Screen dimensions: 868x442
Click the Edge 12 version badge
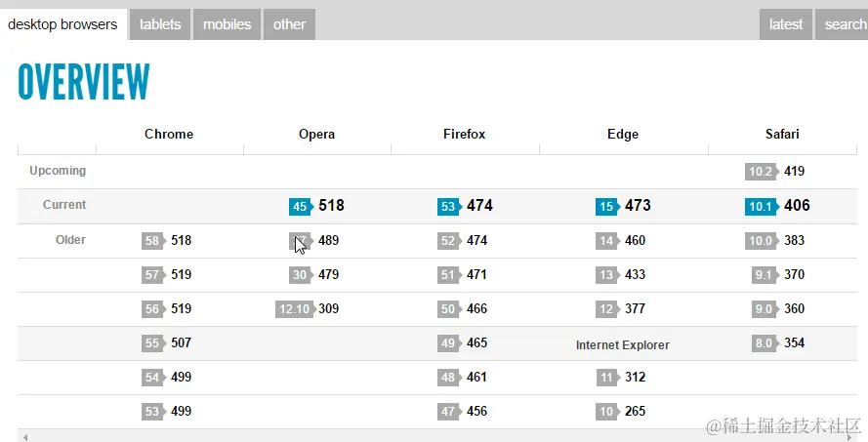pos(608,309)
